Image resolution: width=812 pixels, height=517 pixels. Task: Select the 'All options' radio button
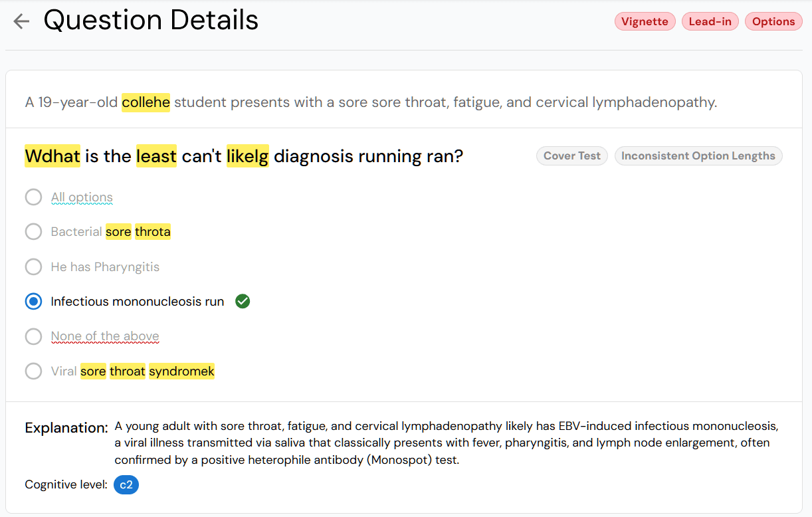tap(33, 197)
